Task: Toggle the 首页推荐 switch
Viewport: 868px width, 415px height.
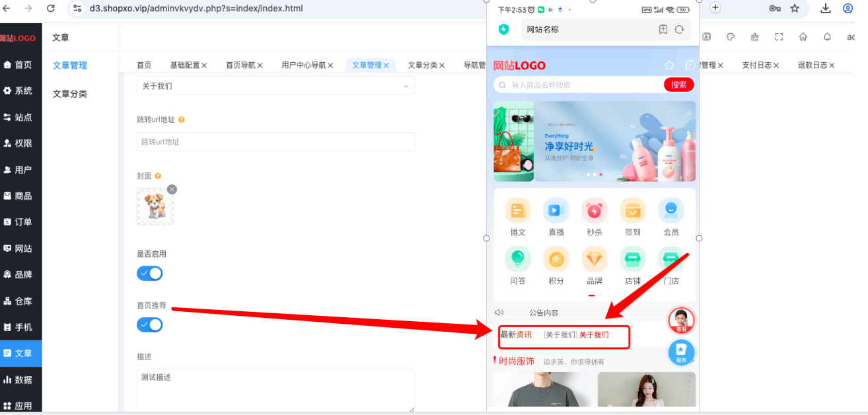Action: (x=150, y=324)
